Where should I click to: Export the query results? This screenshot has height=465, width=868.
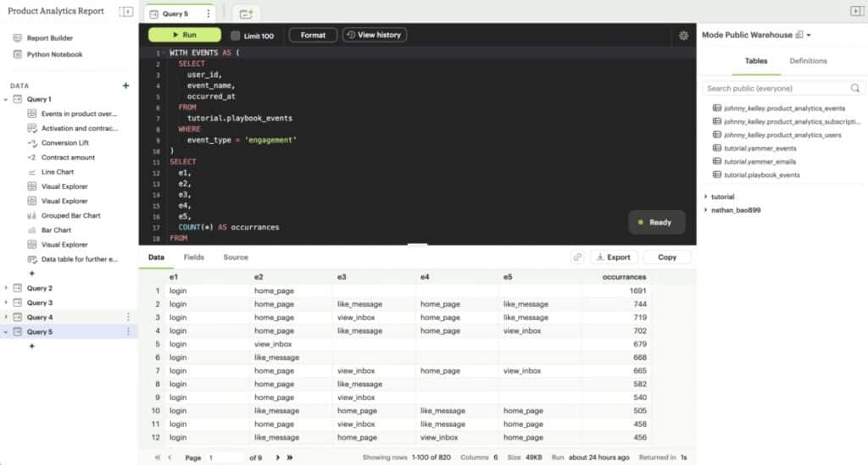[x=614, y=257]
